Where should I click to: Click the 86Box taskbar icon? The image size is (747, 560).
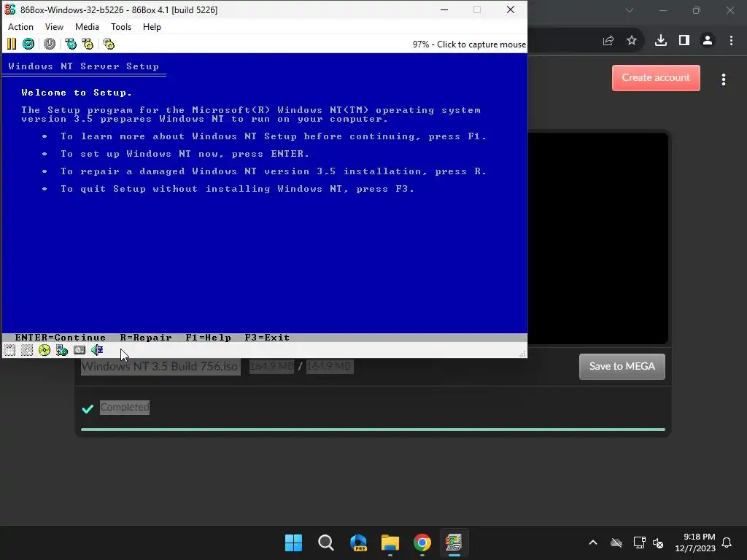click(454, 542)
